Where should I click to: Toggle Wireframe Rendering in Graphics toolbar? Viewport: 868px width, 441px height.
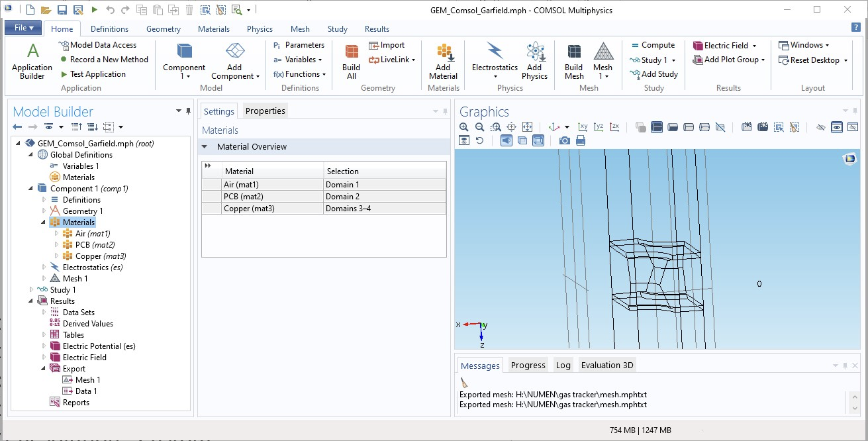click(x=538, y=140)
